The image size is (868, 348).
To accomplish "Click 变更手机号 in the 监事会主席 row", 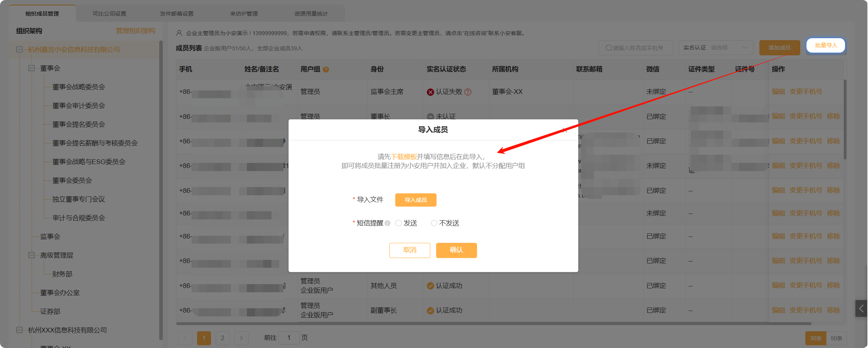I will (x=806, y=92).
